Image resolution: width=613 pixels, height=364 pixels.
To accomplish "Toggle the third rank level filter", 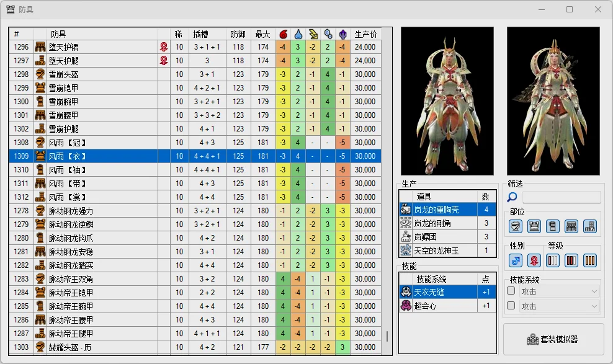I will point(590,260).
